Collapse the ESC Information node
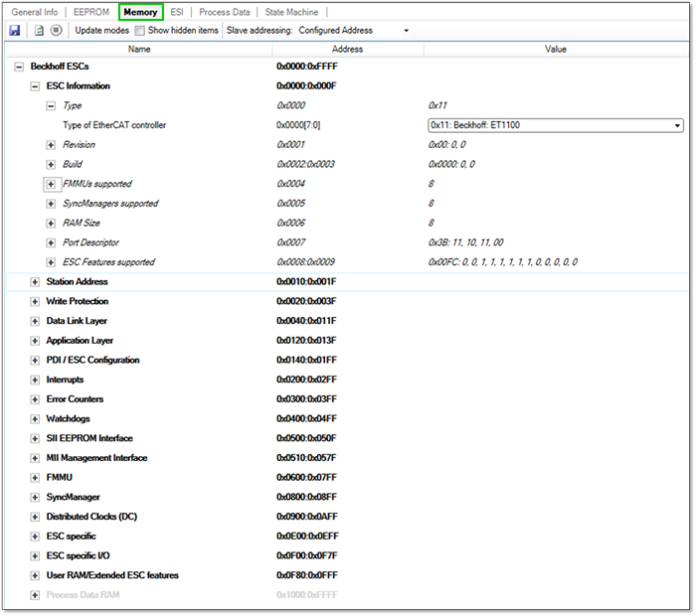The image size is (696, 616). coord(36,86)
